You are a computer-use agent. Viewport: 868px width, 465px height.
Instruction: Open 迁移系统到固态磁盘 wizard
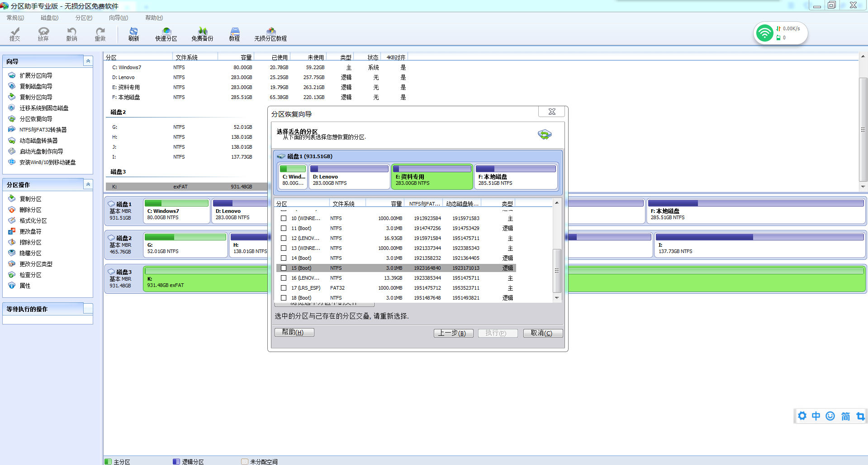tap(44, 108)
